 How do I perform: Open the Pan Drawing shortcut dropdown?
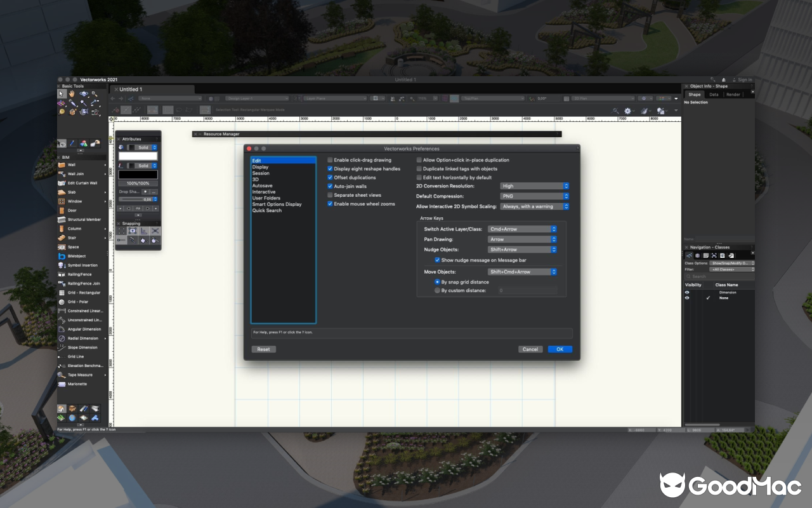tap(522, 239)
